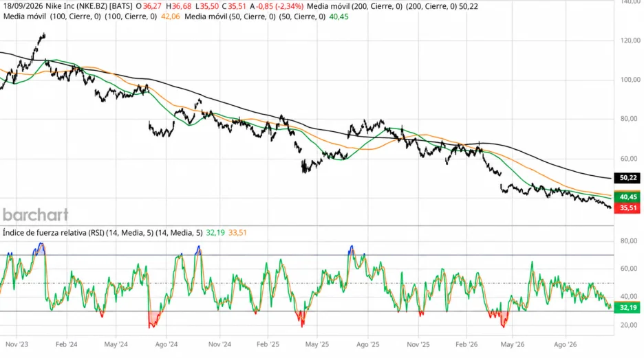
Task: Click the Ago '24 date label
Action: [x=167, y=344]
